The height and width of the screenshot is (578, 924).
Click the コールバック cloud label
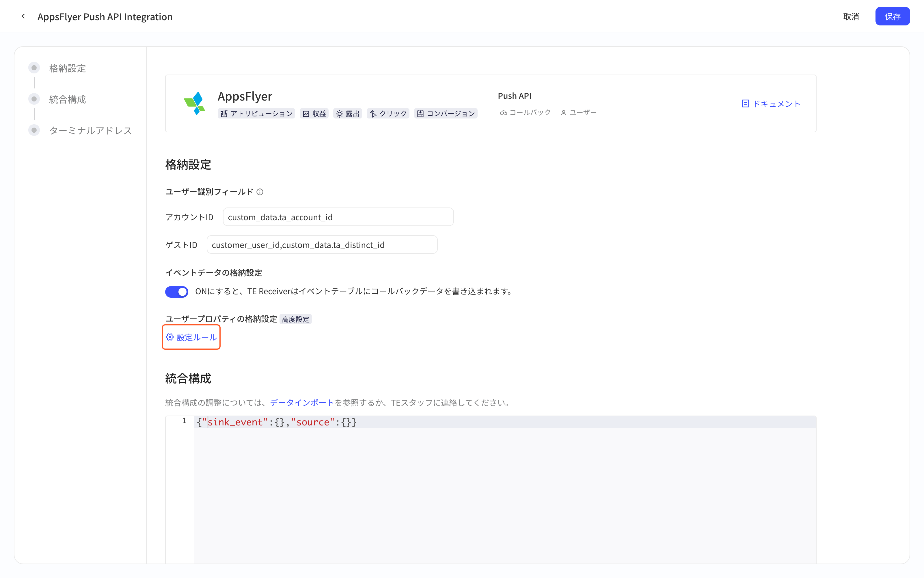[x=525, y=112]
